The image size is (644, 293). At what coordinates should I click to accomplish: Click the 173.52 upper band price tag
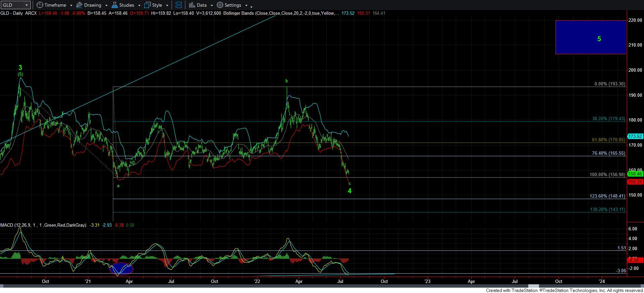click(x=635, y=136)
